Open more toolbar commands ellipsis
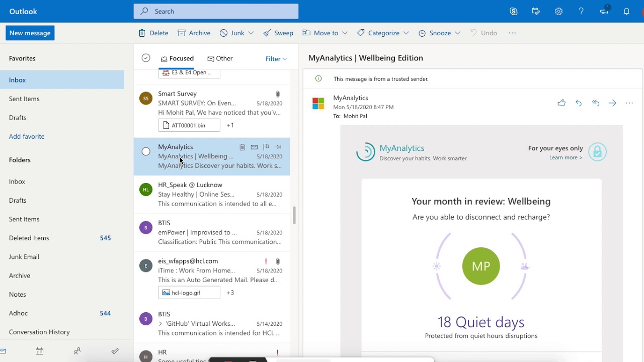Image resolution: width=644 pixels, height=362 pixels. [512, 33]
